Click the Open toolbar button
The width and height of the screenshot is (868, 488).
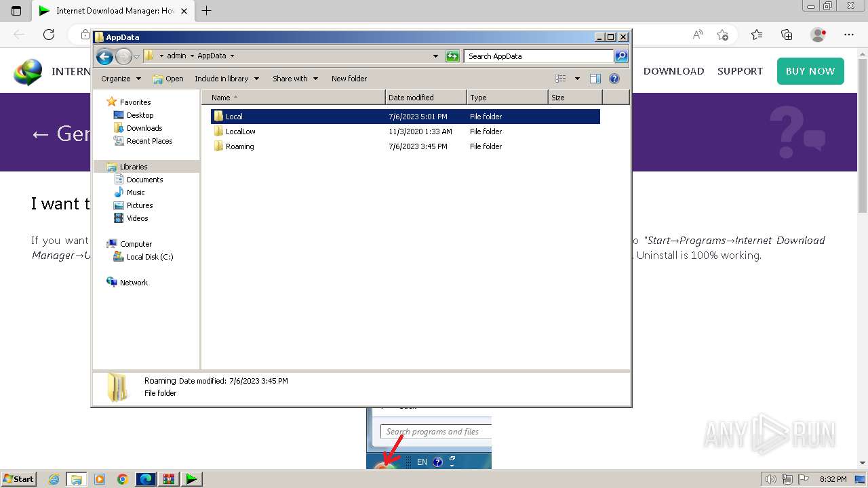click(168, 79)
